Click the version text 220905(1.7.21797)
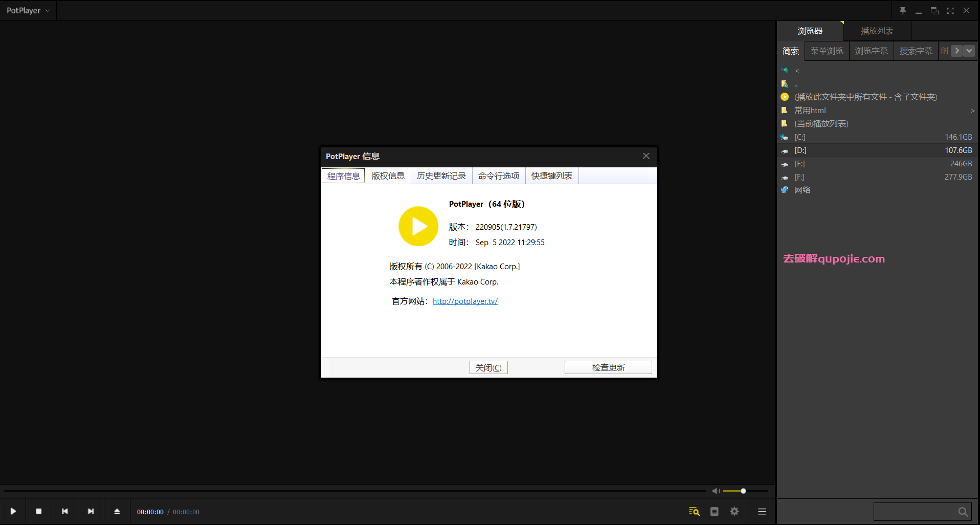This screenshot has height=525, width=980. click(506, 227)
